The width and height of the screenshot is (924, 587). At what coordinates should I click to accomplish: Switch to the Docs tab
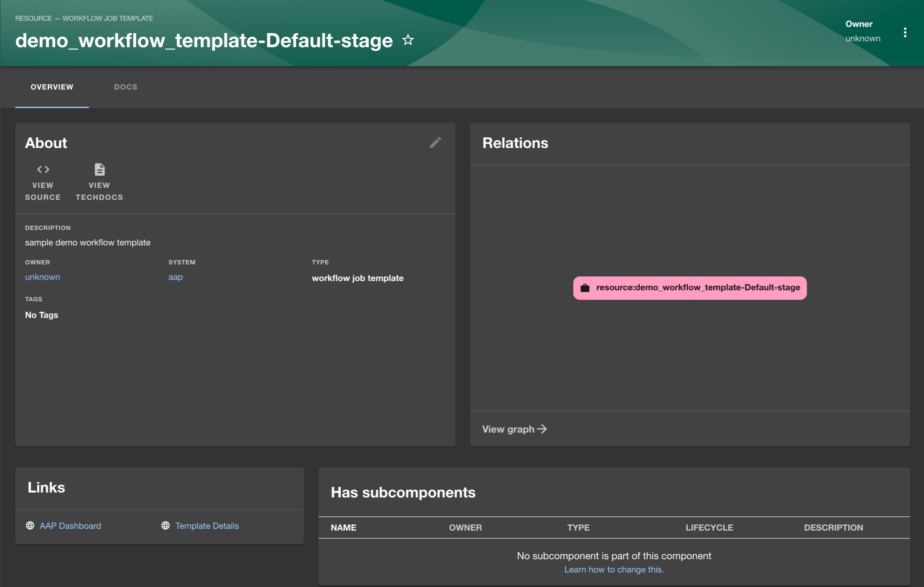pyautogui.click(x=126, y=87)
